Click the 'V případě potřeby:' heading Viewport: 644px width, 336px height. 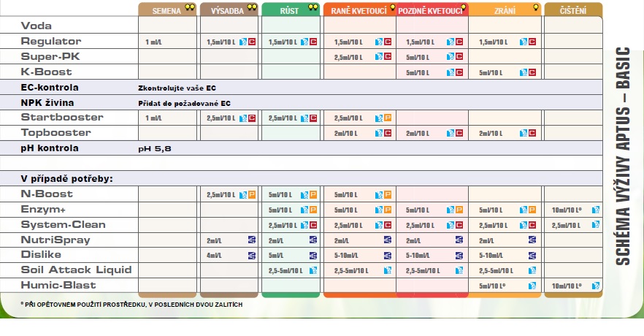coord(66,179)
